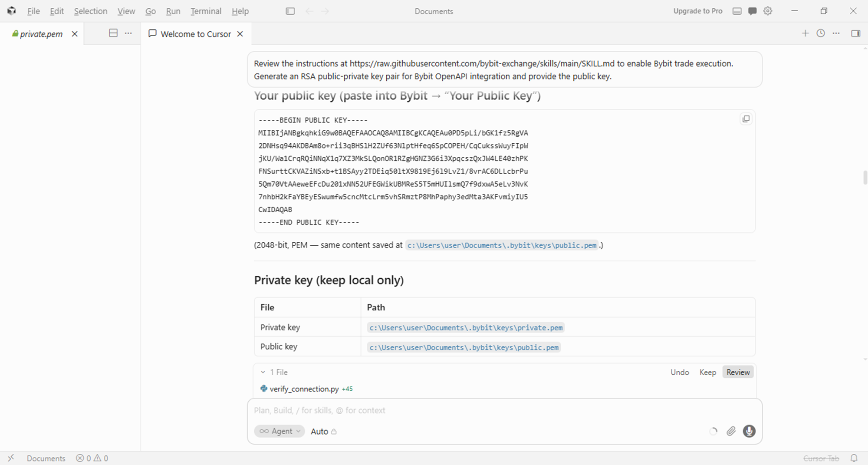Screen dimensions: 868x465
Task: Open public.pem path link below key block
Action: (x=502, y=245)
